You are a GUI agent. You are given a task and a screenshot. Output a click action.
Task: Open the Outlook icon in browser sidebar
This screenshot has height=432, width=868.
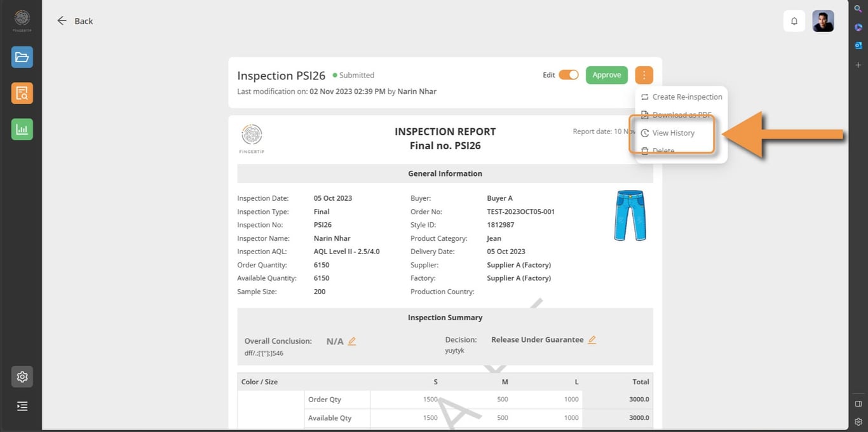[858, 46]
